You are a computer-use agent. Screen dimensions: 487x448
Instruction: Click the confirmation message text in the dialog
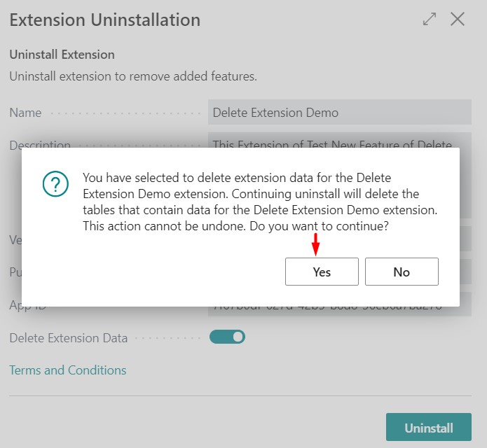(x=260, y=202)
